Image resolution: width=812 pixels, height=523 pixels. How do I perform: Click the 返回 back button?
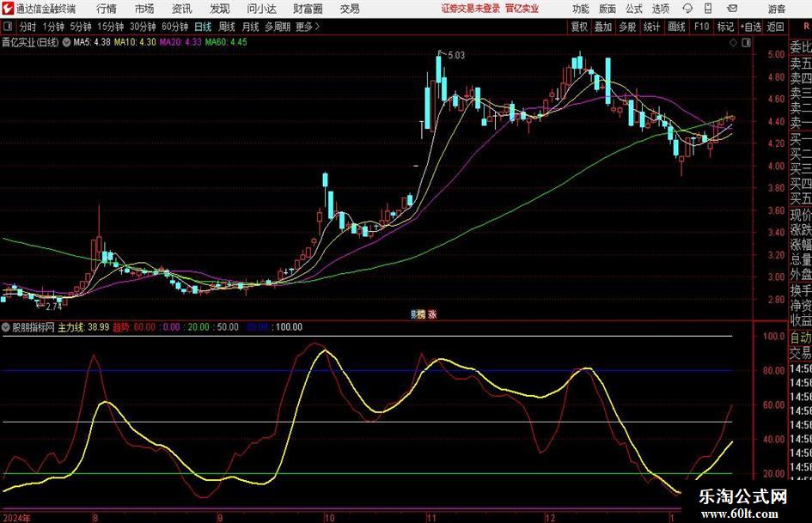pos(775,27)
